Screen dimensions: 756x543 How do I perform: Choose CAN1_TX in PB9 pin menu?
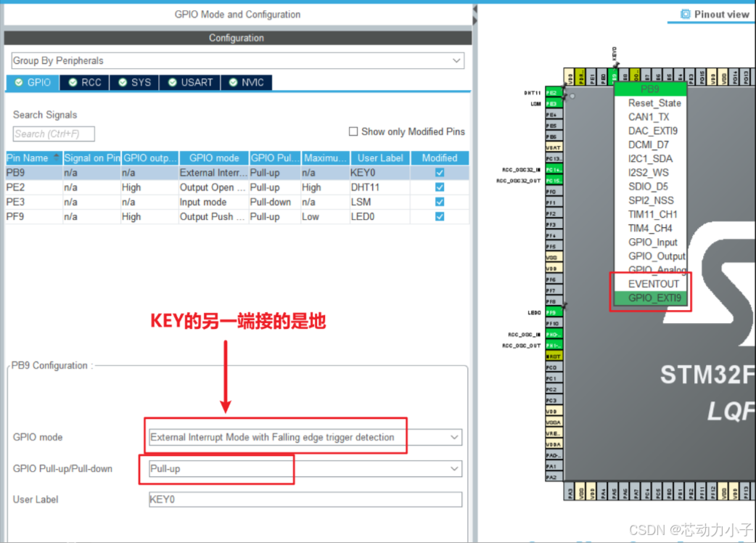(649, 117)
